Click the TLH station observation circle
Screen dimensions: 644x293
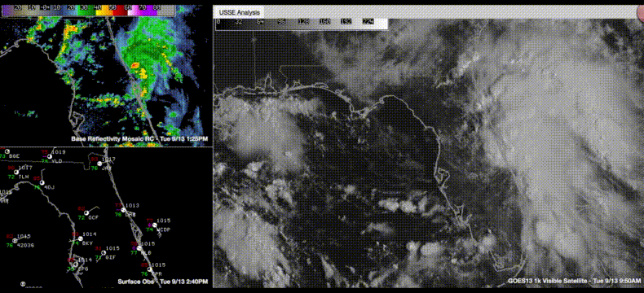click(15, 172)
